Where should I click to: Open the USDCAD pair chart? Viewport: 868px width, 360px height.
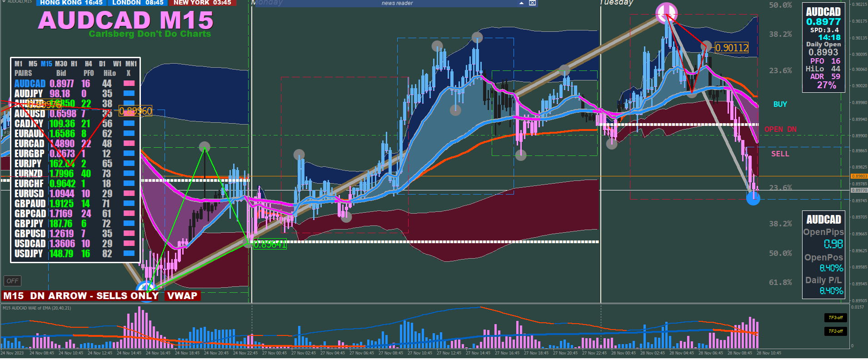pyautogui.click(x=30, y=244)
